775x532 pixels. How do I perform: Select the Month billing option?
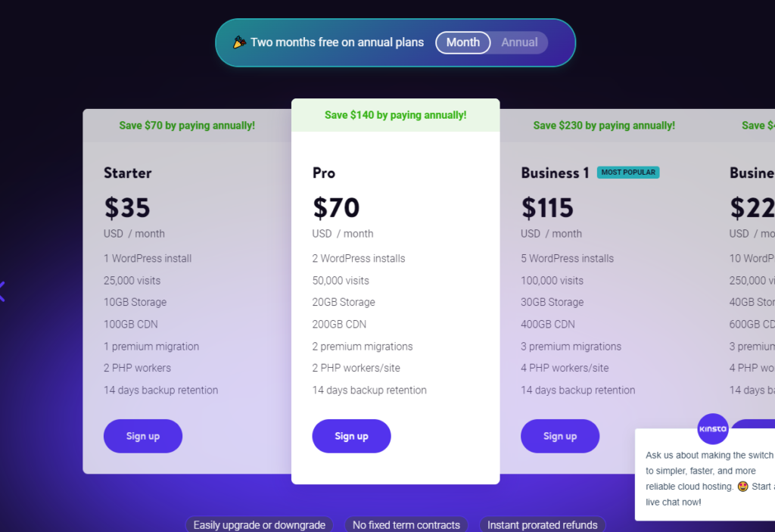[x=462, y=42]
